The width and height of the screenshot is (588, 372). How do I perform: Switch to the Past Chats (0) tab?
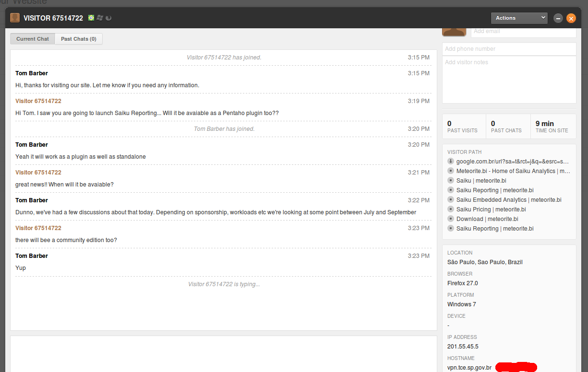tap(79, 39)
